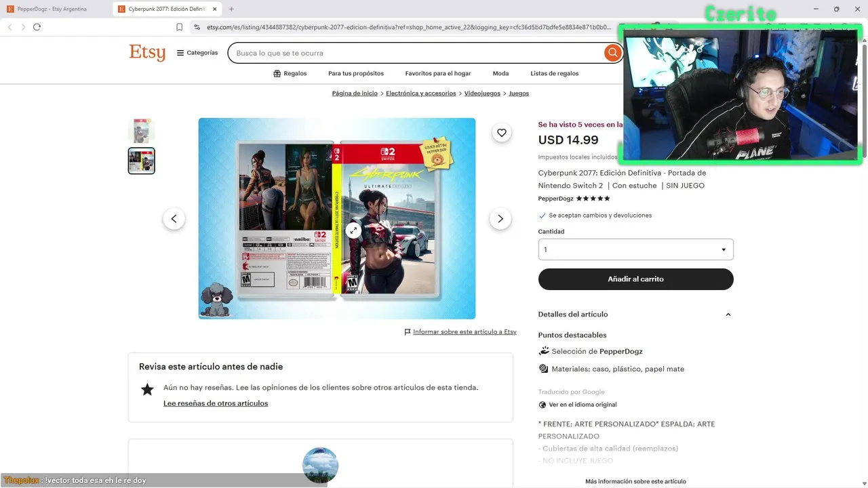The image size is (868, 488).
Task: Click Añadir al carrito button
Action: coord(635,279)
